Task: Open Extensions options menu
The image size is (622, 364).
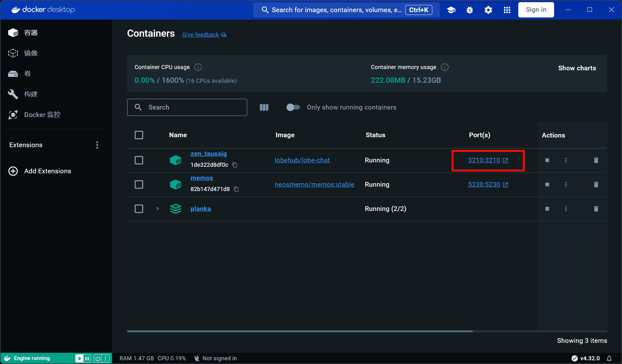Action: pos(97,145)
